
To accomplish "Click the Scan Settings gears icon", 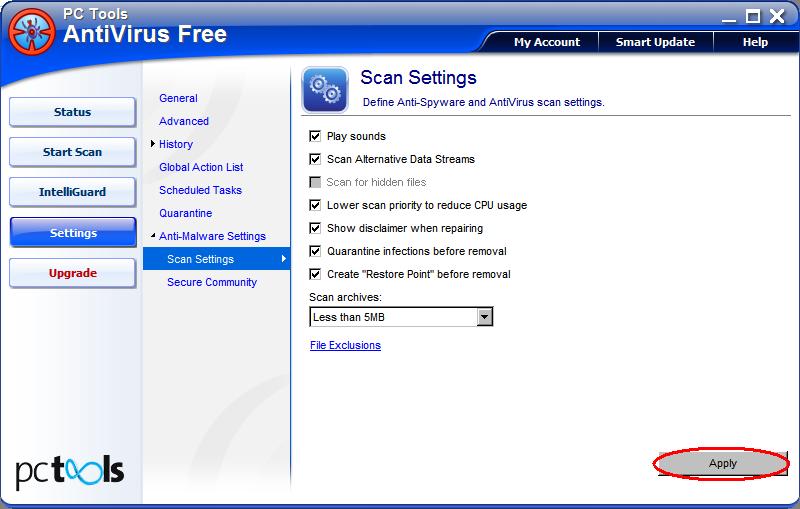I will [x=325, y=90].
